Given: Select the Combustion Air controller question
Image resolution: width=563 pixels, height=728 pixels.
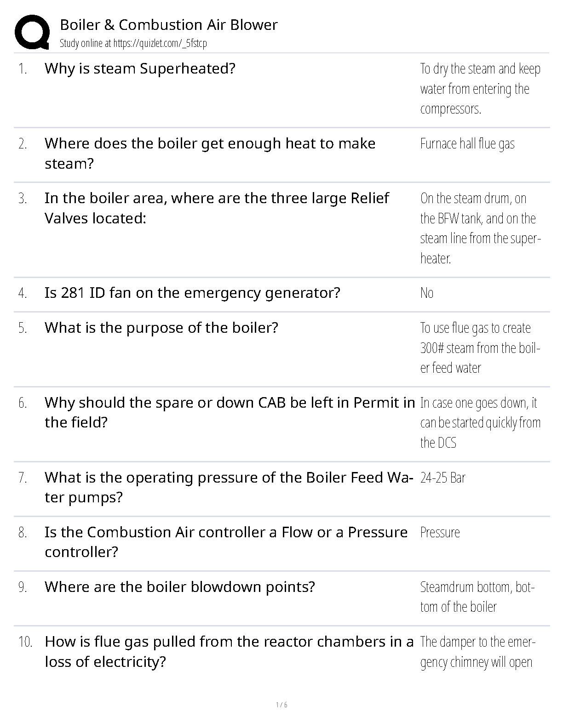Looking at the screenshot, I should pyautogui.click(x=226, y=542).
